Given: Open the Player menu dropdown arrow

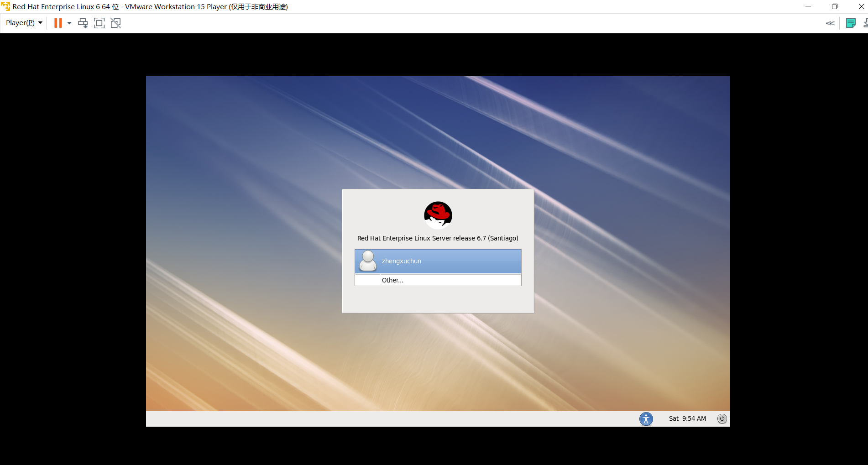Looking at the screenshot, I should (x=40, y=22).
